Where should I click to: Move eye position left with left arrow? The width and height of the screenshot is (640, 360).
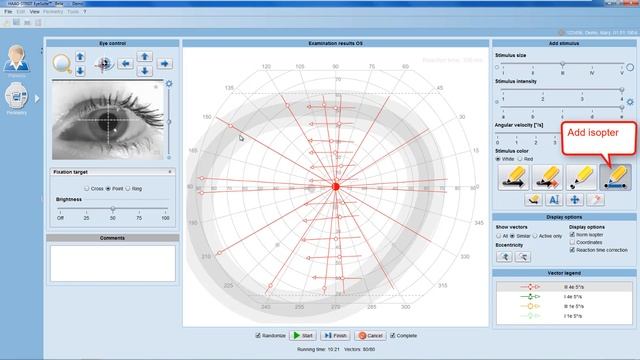pyautogui.click(x=126, y=64)
